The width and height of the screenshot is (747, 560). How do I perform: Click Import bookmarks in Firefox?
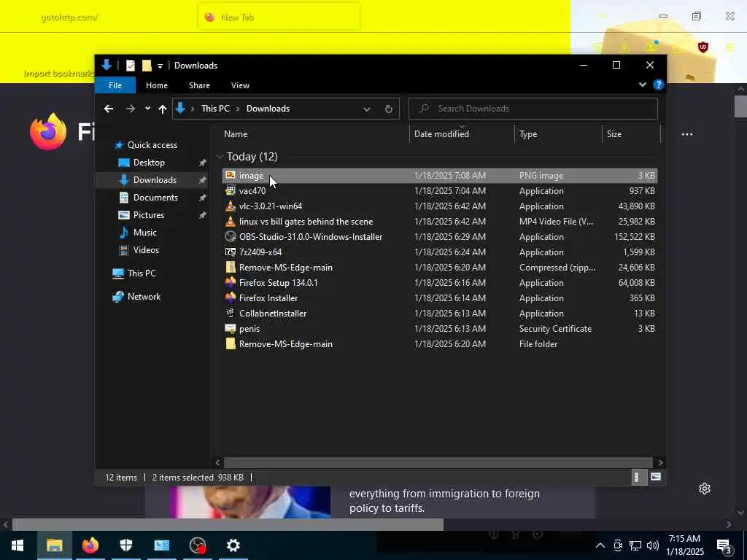click(x=58, y=74)
